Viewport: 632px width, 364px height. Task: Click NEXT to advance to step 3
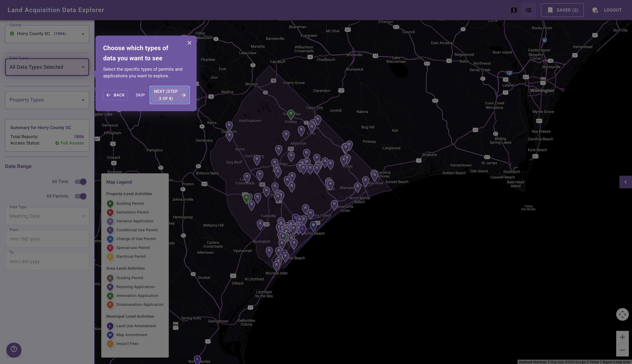coord(169,95)
